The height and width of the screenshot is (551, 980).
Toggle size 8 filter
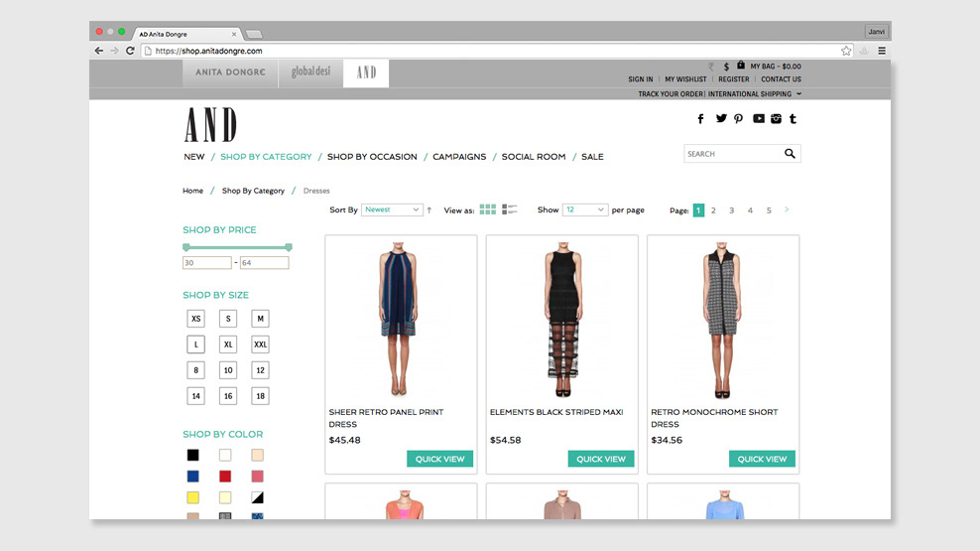pos(195,370)
